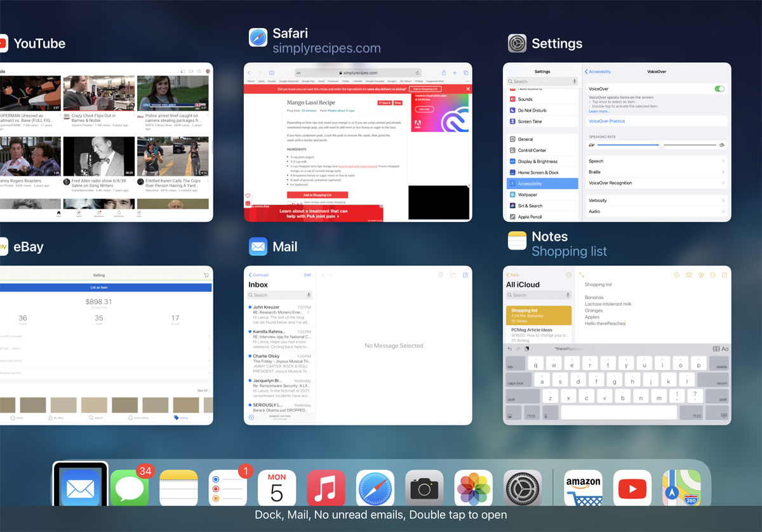762x532 pixels.
Task: Open the Photos app in the dock
Action: [x=474, y=488]
